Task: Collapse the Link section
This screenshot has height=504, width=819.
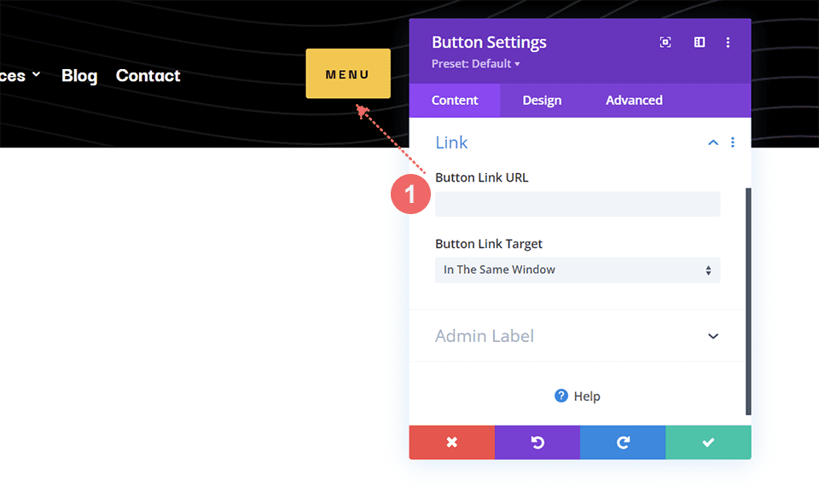Action: pos(712,142)
